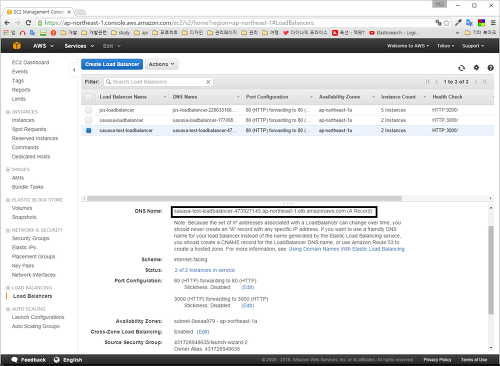Sort by Health Check column header

[x=447, y=97]
